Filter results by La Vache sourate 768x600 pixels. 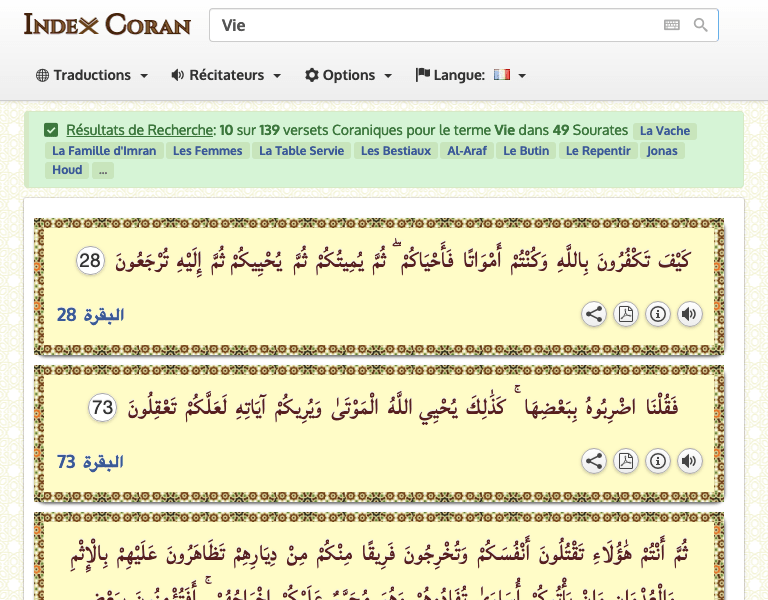[x=665, y=131]
